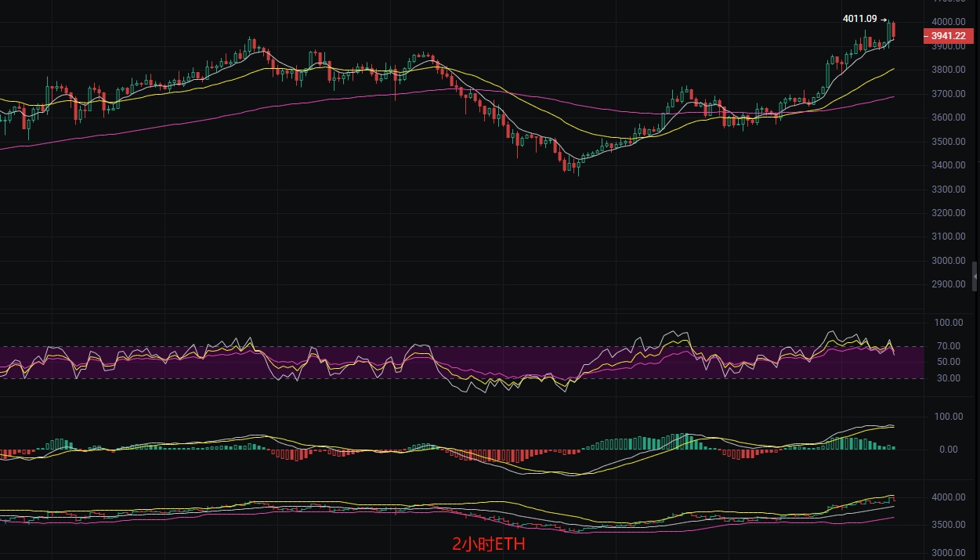Click the latest red candlestick near 4000

pos(895,31)
